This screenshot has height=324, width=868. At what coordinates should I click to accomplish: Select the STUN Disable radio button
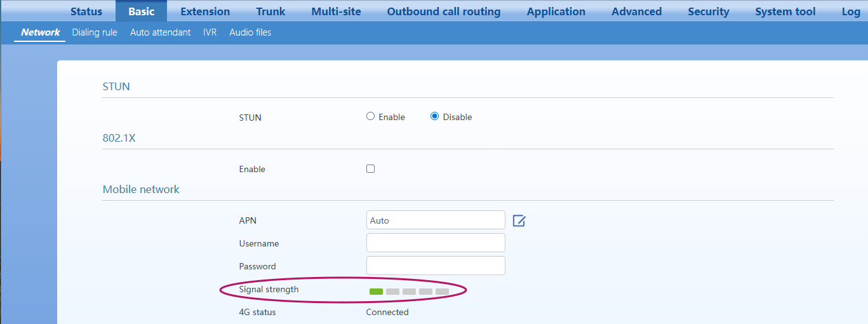435,116
